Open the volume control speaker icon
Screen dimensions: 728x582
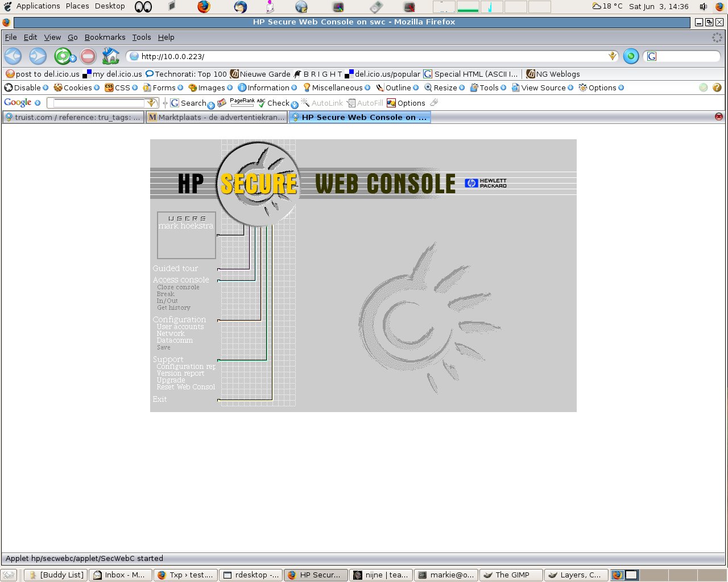tap(704, 7)
